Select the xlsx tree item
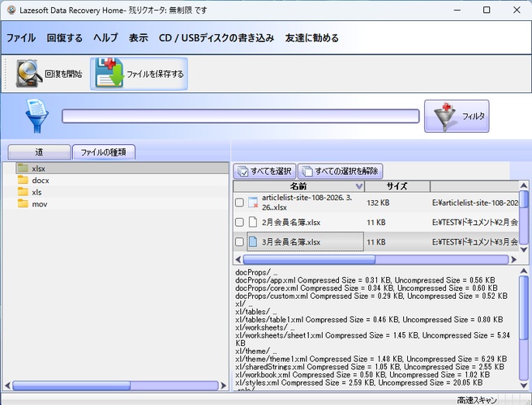The width and height of the screenshot is (532, 405). (x=122, y=168)
